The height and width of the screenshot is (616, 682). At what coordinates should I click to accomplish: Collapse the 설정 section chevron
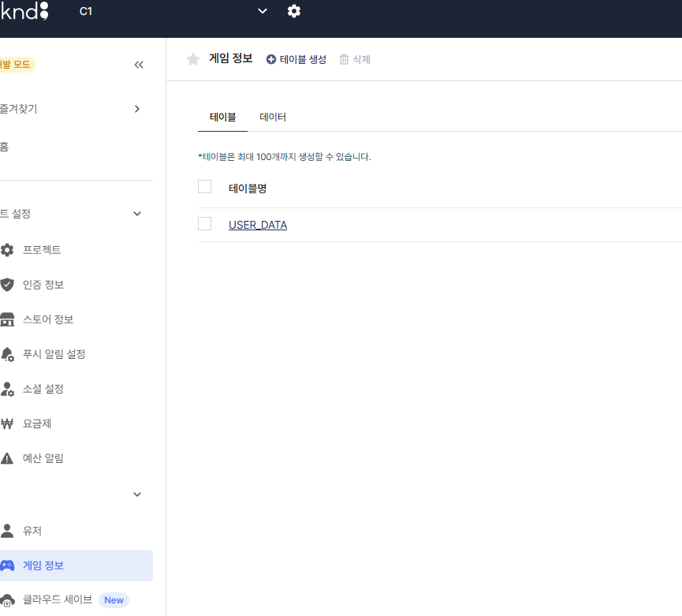coord(137,214)
